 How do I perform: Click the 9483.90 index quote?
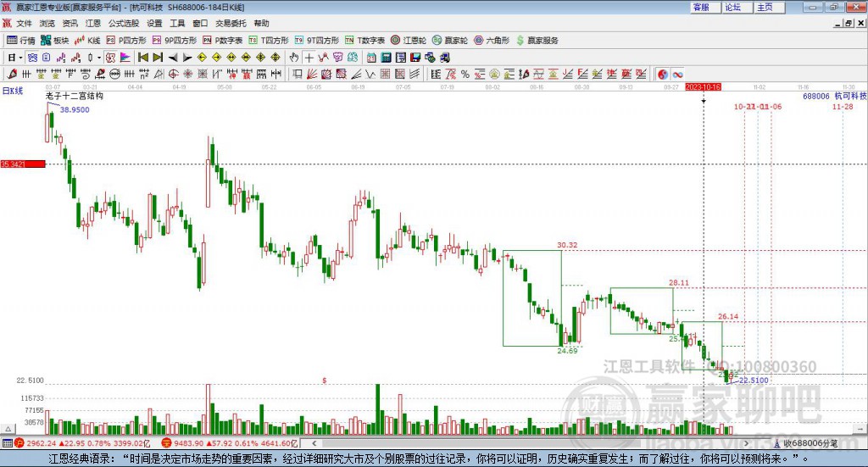189,443
